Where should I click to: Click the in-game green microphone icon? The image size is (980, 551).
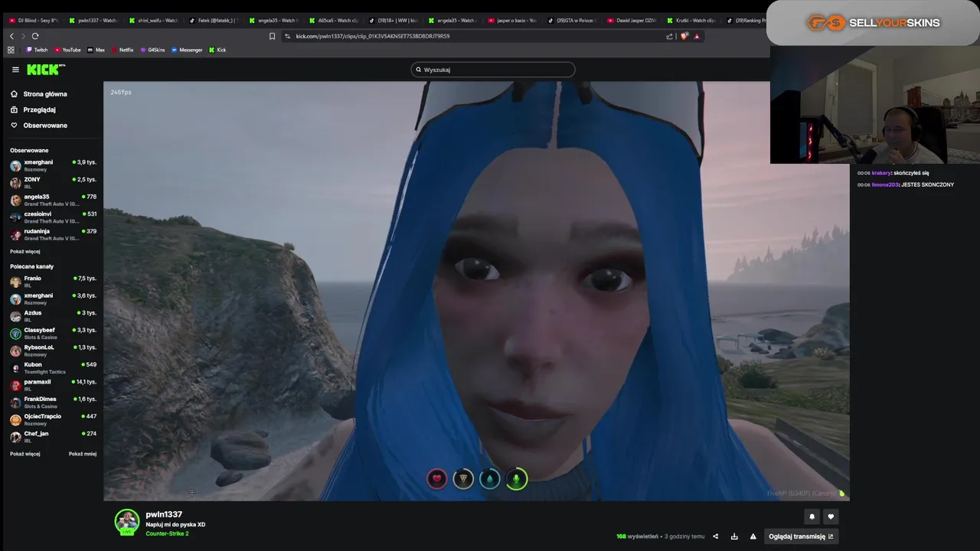point(517,479)
